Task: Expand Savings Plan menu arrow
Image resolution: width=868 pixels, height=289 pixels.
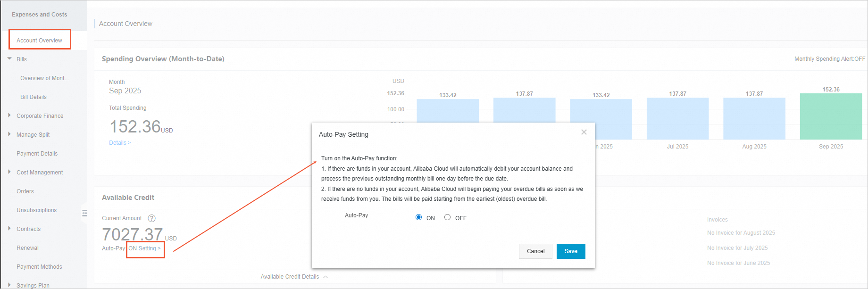Action: pos(9,285)
